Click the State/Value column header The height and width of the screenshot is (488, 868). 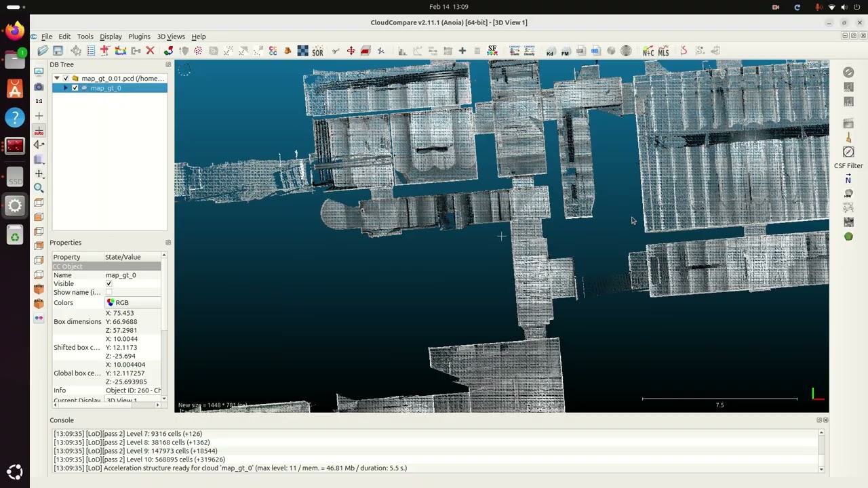click(132, 257)
